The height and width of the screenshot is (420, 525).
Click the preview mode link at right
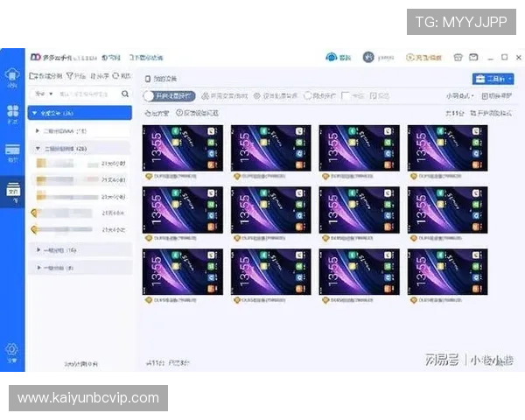click(x=491, y=113)
